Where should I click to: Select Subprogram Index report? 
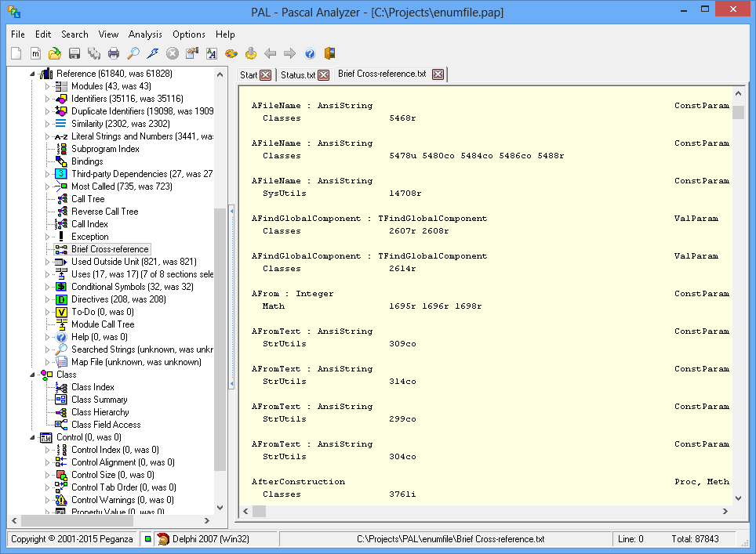105,149
